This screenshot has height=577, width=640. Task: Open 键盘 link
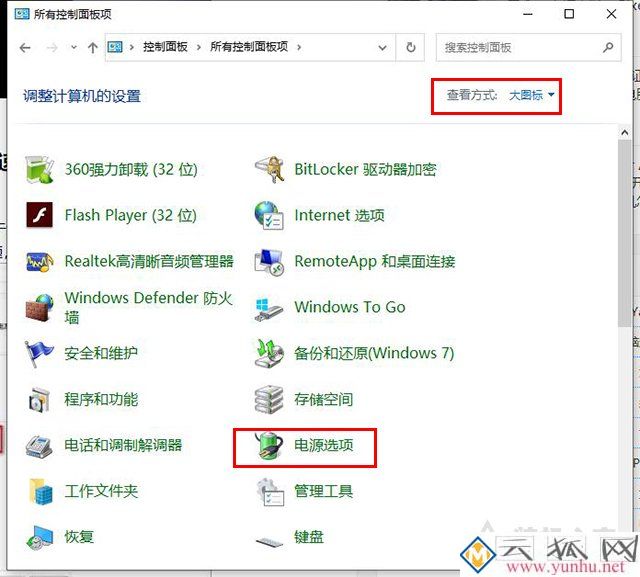coord(309,537)
